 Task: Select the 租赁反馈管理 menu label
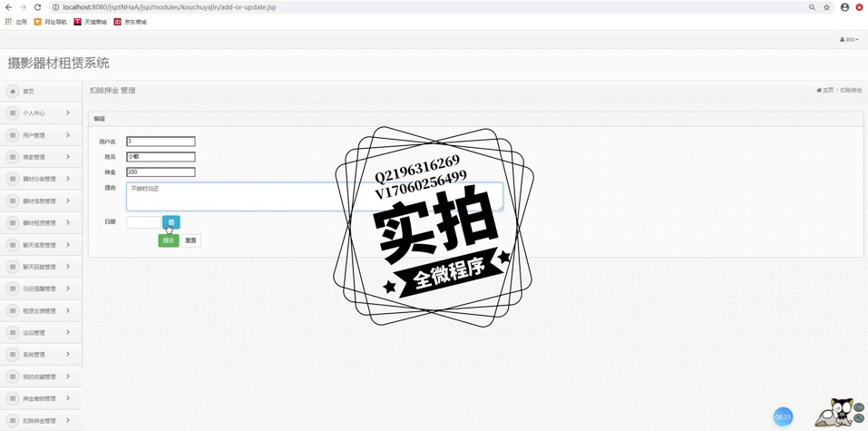39,311
